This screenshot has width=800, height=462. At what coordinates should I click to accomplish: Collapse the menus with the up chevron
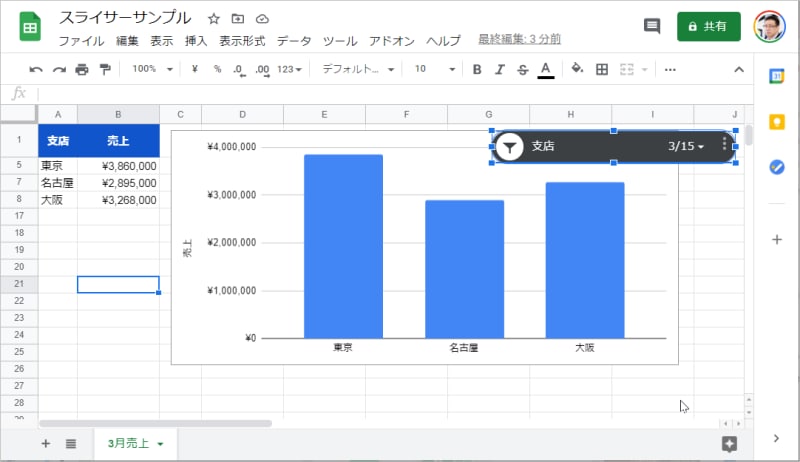pos(739,69)
